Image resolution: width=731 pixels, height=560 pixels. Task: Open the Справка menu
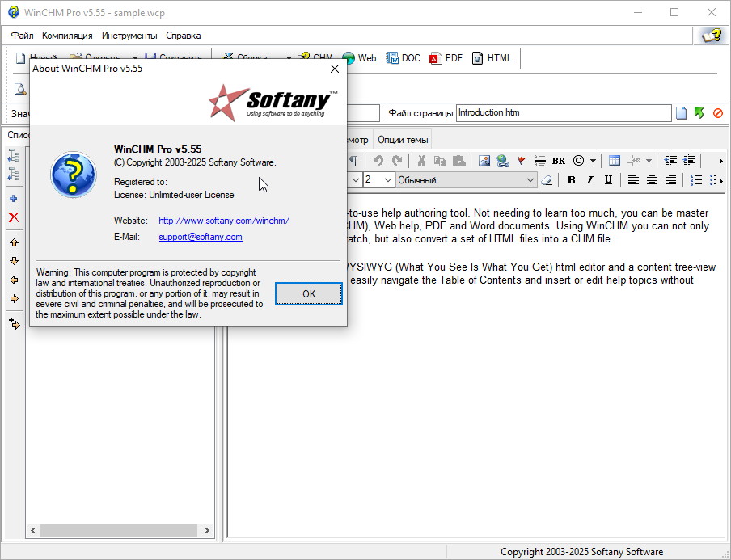(x=184, y=36)
